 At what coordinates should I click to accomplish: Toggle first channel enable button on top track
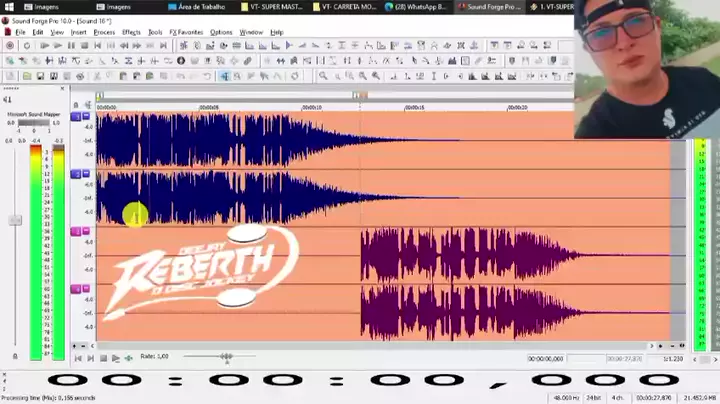point(76,117)
